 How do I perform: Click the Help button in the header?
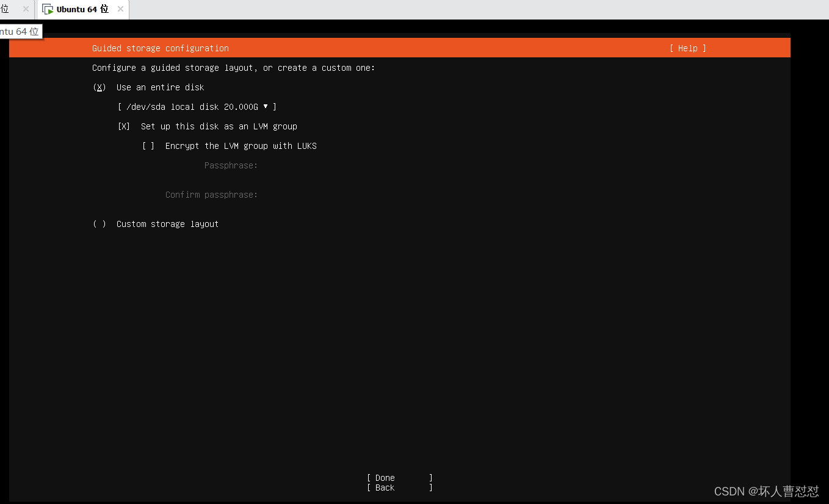pos(688,48)
